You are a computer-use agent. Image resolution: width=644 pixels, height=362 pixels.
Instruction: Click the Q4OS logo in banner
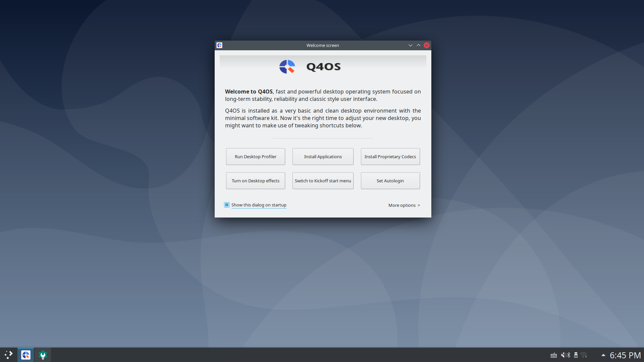click(287, 67)
